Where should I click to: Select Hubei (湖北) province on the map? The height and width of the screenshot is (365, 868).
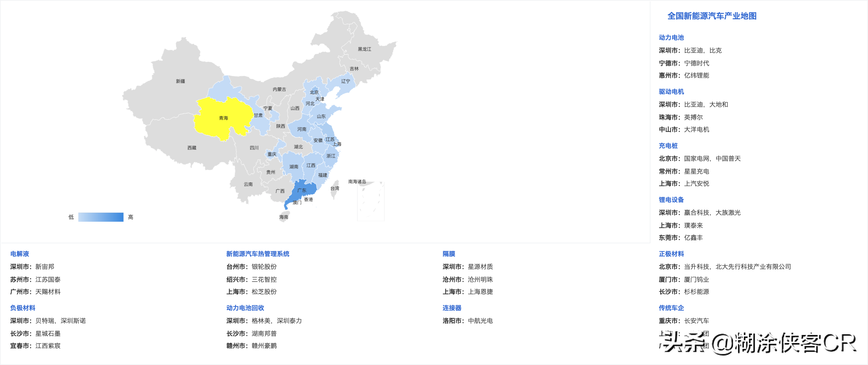[298, 147]
